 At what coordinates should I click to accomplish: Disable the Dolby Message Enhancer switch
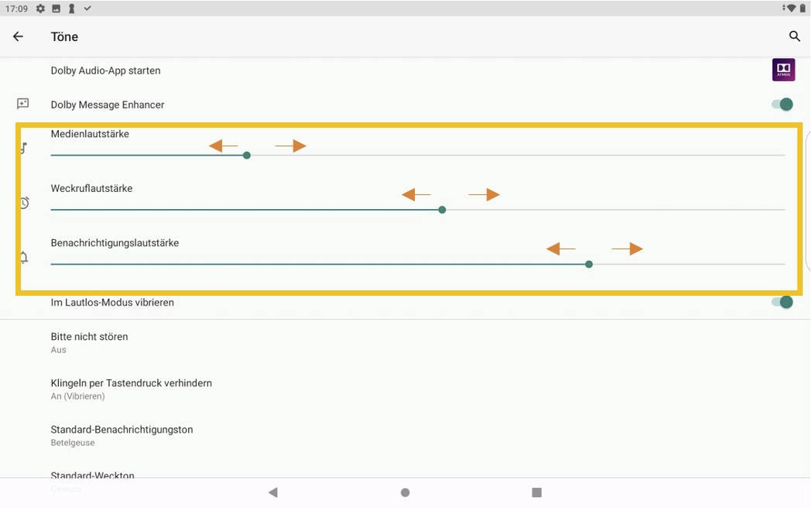[x=783, y=105]
